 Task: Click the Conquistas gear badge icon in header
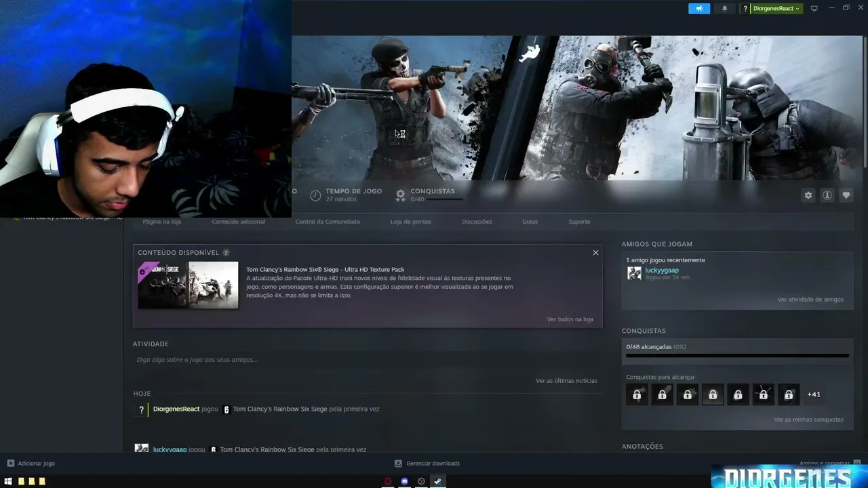[x=401, y=195]
